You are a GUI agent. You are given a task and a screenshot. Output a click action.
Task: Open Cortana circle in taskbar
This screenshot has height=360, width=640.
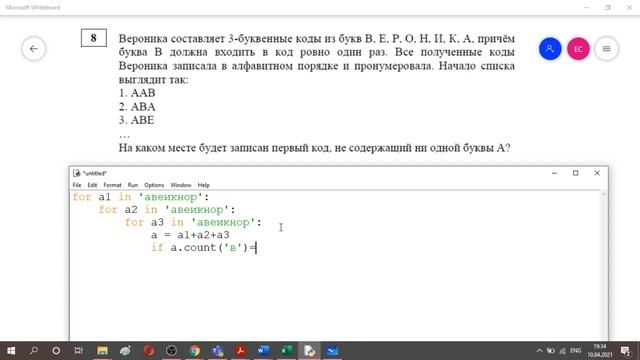56,351
